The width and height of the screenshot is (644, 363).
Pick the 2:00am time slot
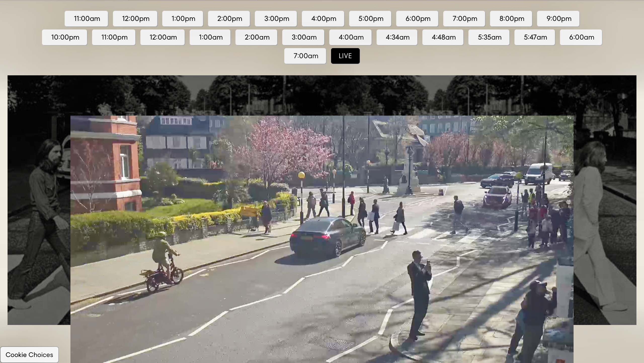click(x=256, y=37)
